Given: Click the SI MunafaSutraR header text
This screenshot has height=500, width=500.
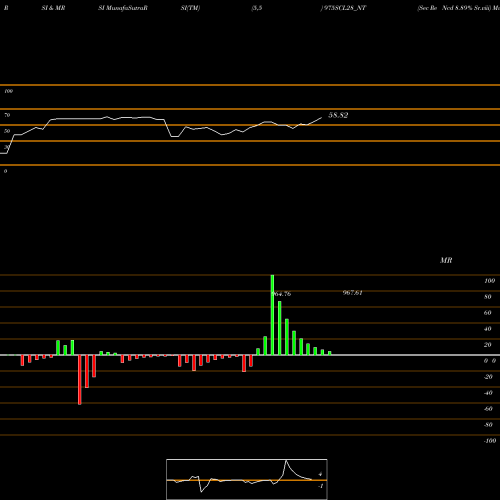Looking at the screenshot, I should tap(123, 8).
